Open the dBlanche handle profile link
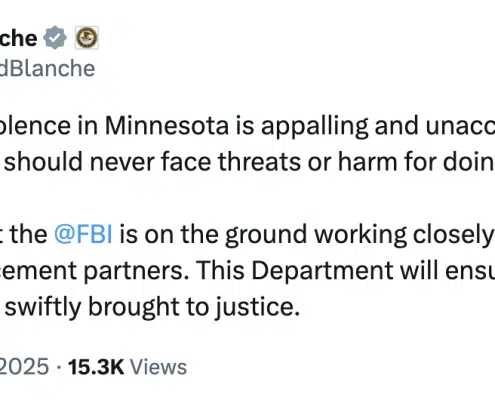The height and width of the screenshot is (400, 495). [47, 69]
